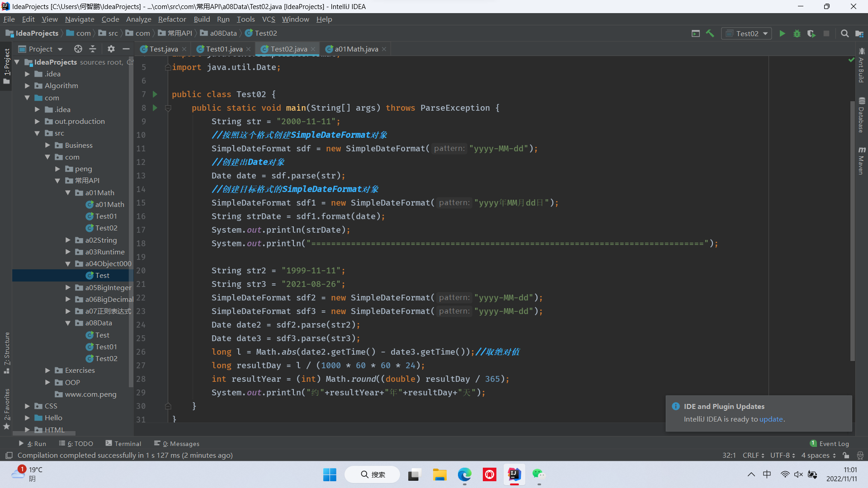This screenshot has height=488, width=868.
Task: Open Search Everywhere magnifier icon
Action: [x=844, y=33]
